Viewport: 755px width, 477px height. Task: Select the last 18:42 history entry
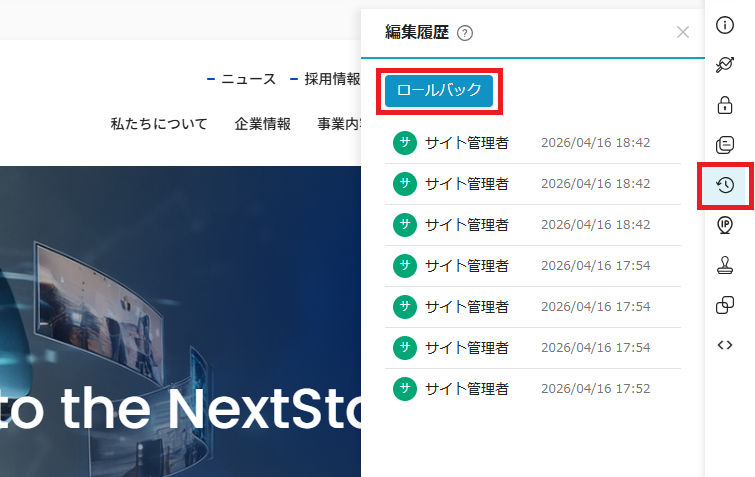tap(532, 225)
